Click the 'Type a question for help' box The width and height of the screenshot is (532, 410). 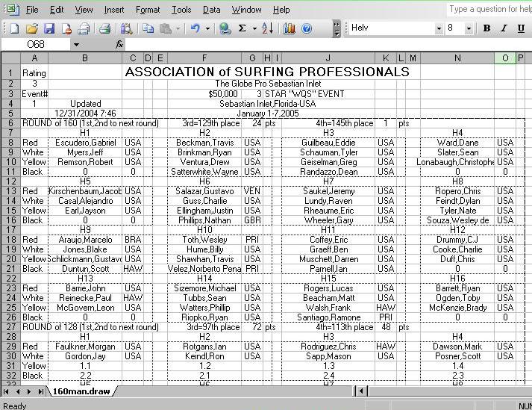(x=490, y=9)
